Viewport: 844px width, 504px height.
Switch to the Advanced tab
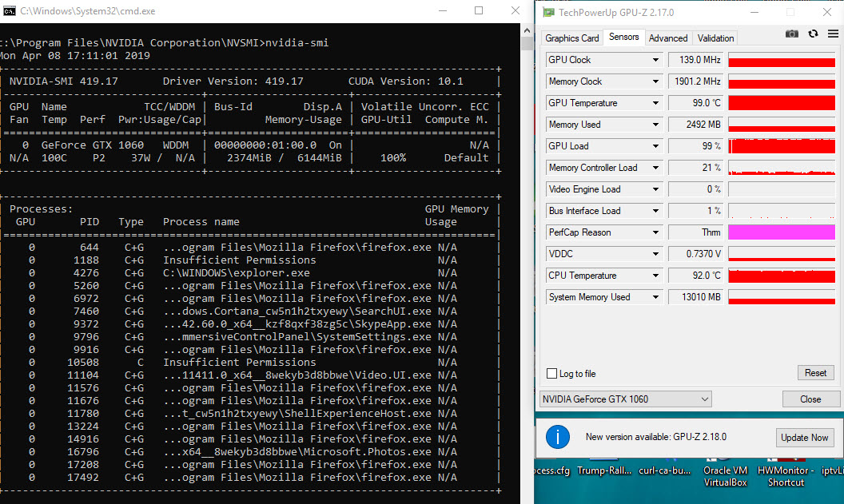tap(668, 38)
